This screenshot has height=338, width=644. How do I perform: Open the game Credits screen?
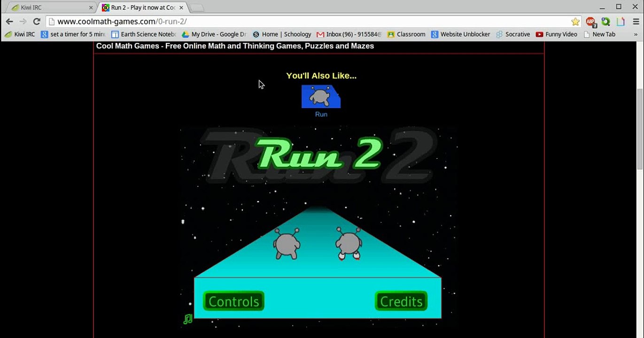(x=401, y=301)
